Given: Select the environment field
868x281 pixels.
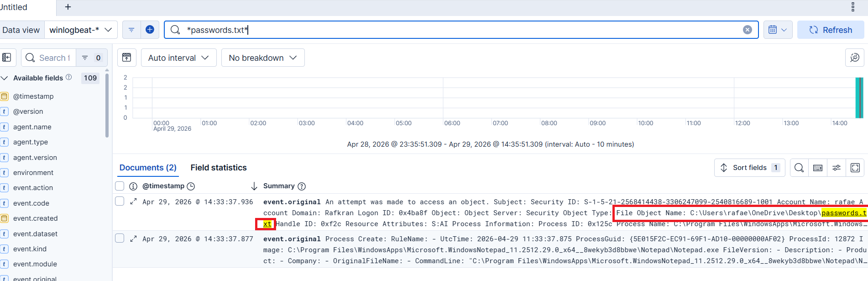Looking at the screenshot, I should (33, 173).
